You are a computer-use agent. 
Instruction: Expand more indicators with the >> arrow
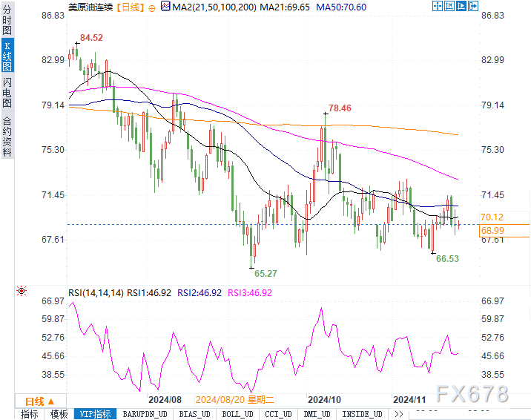(x=398, y=414)
